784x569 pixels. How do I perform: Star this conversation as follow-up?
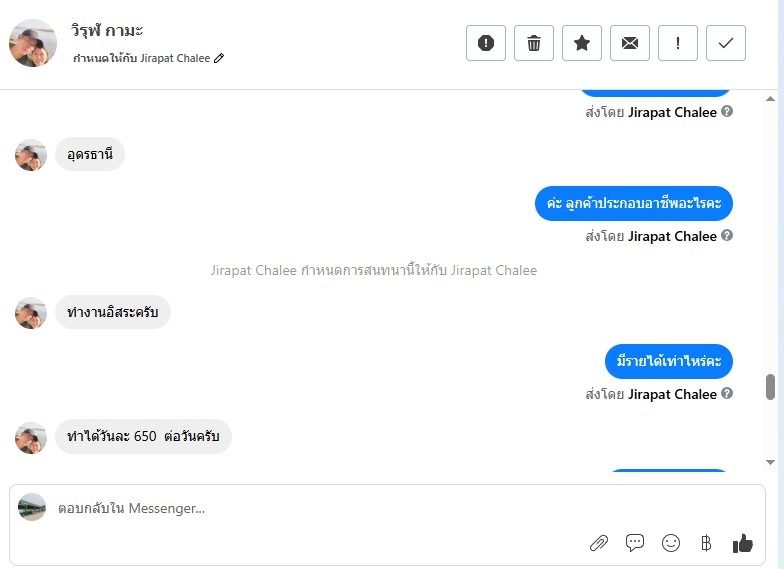pyautogui.click(x=582, y=43)
